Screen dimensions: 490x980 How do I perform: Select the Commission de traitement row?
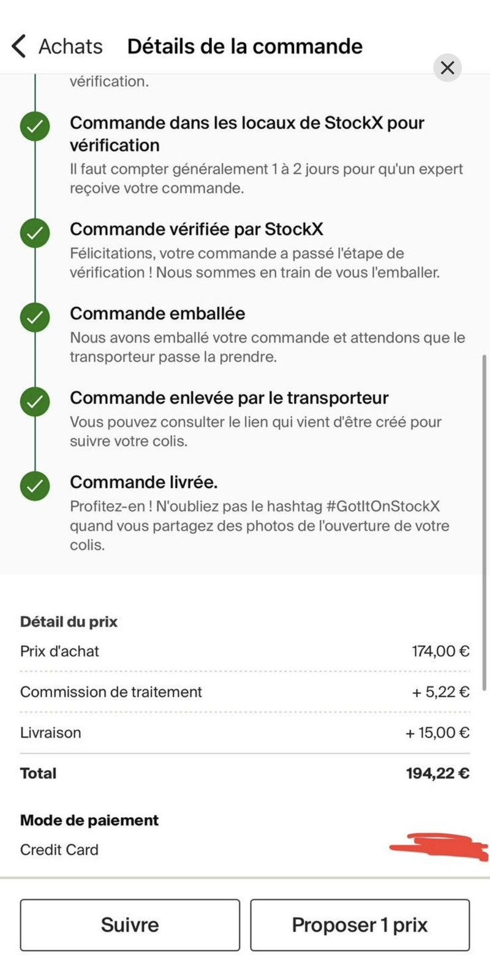click(x=245, y=692)
